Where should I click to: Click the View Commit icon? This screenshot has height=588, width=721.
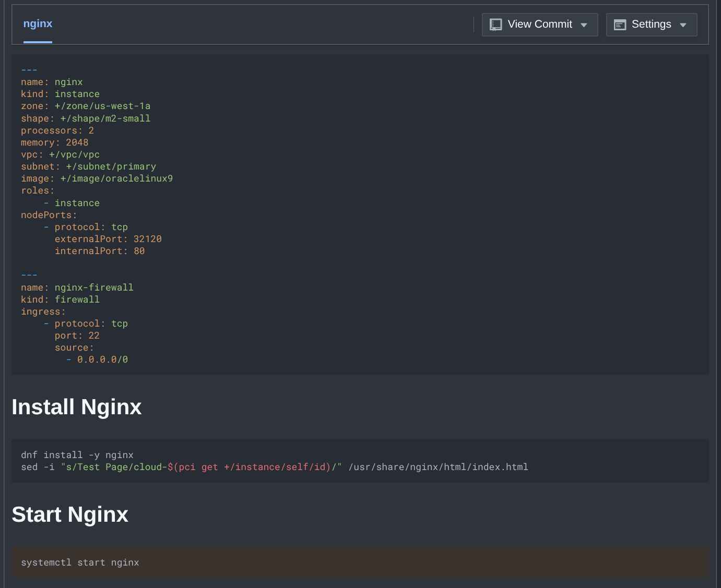pyautogui.click(x=496, y=25)
